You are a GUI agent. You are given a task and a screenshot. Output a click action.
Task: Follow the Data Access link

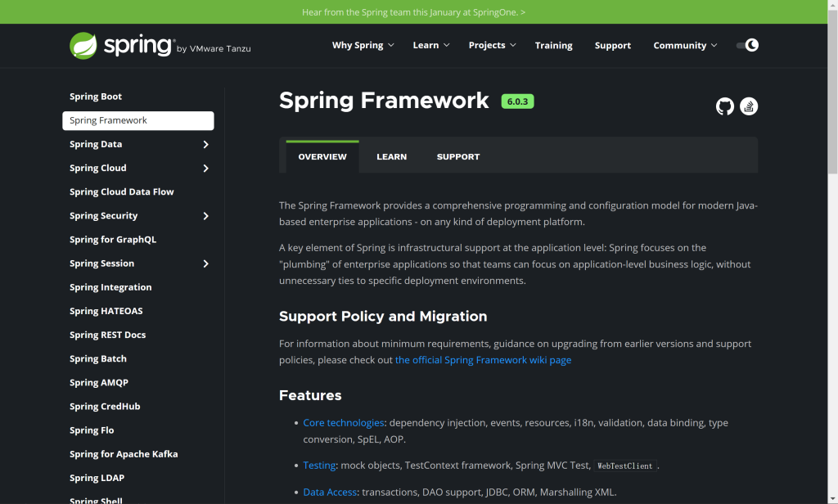click(x=330, y=493)
